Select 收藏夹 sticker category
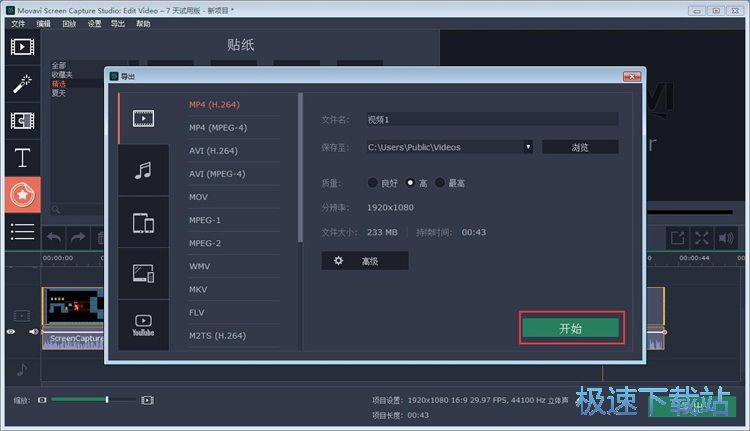 [x=62, y=75]
